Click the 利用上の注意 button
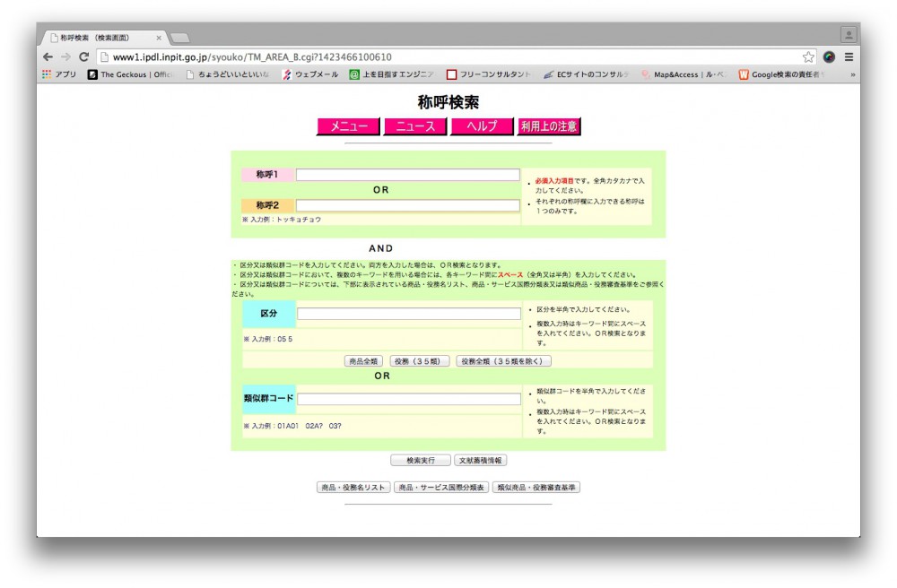The height and width of the screenshot is (588, 897). pyautogui.click(x=549, y=126)
